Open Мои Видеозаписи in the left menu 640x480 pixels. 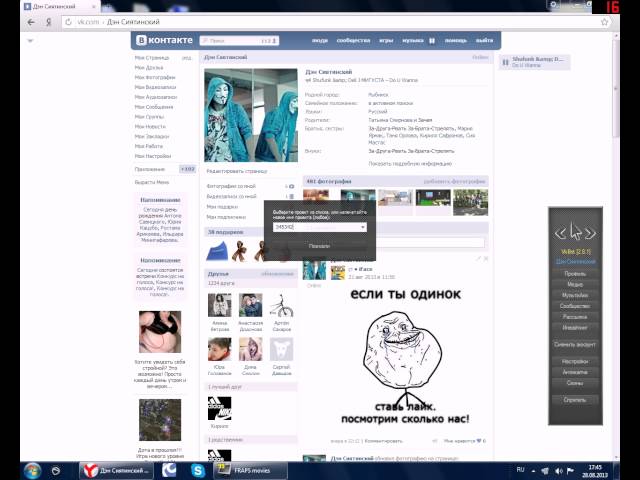coord(156,87)
